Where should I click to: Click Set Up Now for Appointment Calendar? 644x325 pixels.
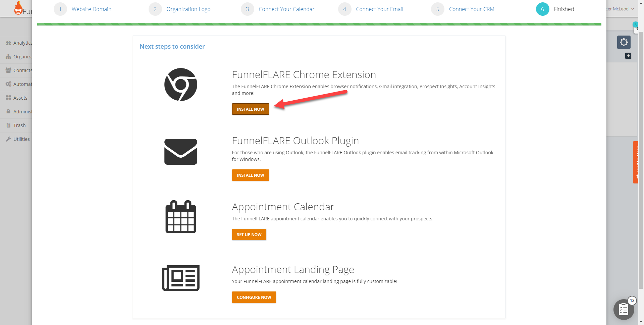tap(249, 234)
